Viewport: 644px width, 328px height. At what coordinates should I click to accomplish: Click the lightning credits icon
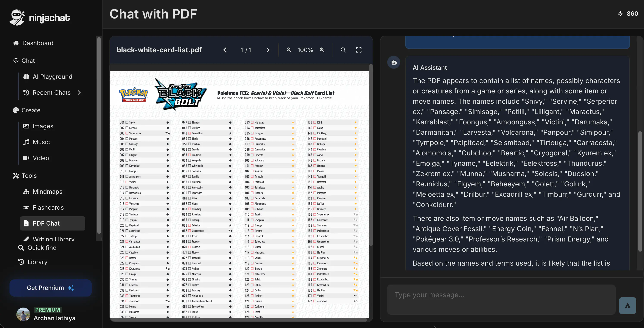pyautogui.click(x=620, y=14)
